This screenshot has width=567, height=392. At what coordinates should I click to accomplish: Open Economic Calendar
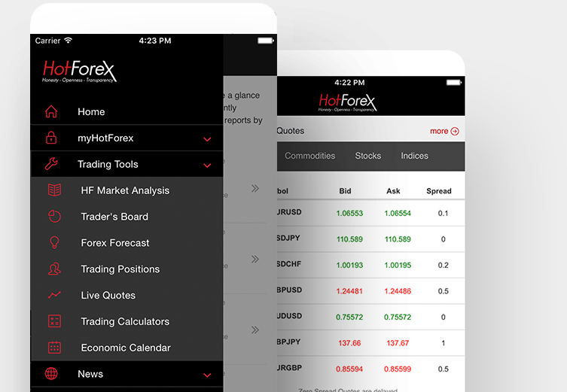(x=127, y=348)
